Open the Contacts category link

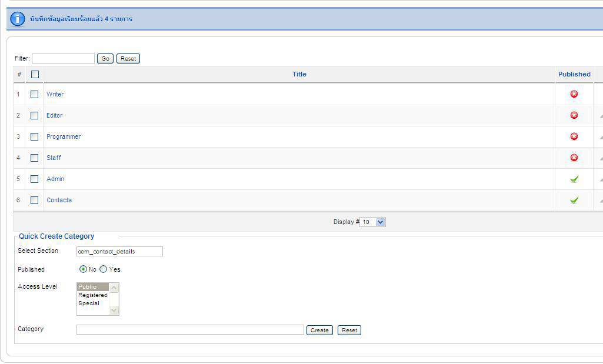point(59,200)
